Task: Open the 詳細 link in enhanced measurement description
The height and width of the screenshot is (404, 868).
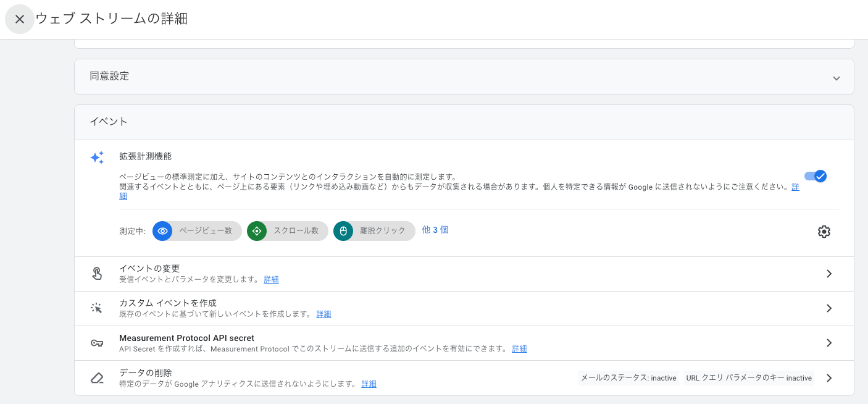Action: tap(795, 187)
